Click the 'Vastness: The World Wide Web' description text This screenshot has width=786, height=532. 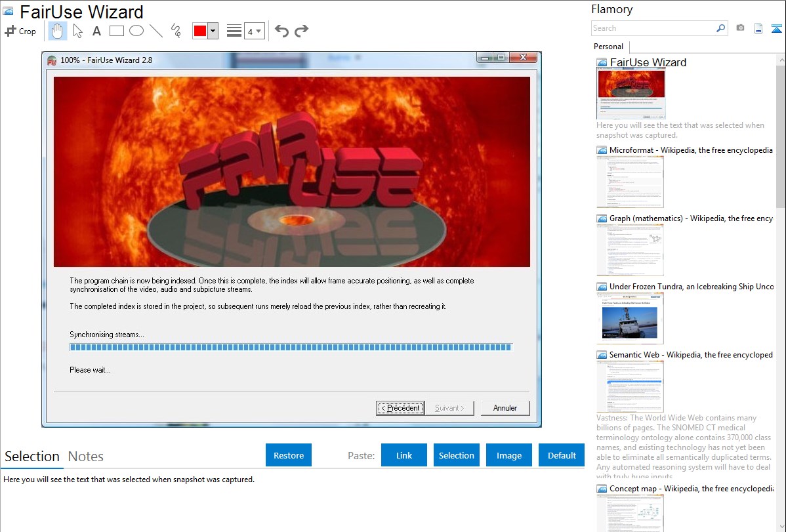(x=684, y=447)
